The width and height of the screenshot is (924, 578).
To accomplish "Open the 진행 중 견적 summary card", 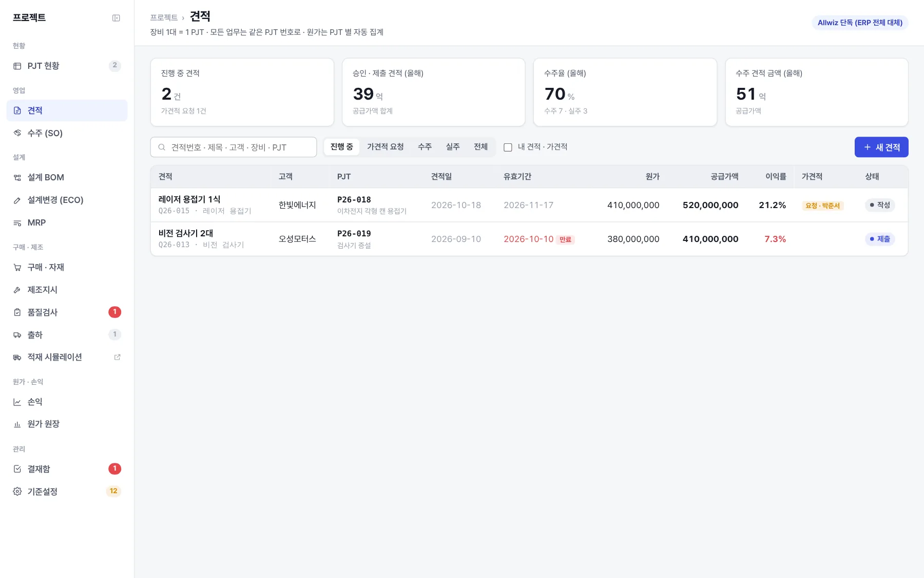I will tap(242, 92).
